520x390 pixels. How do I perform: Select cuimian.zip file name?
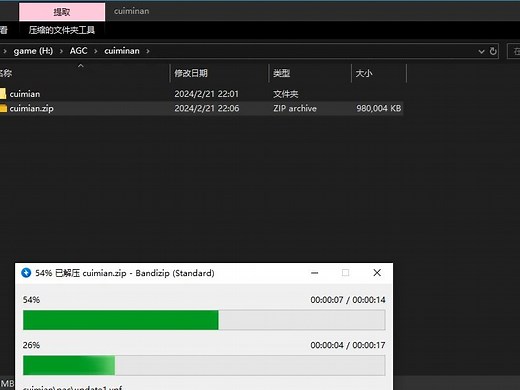[32, 108]
